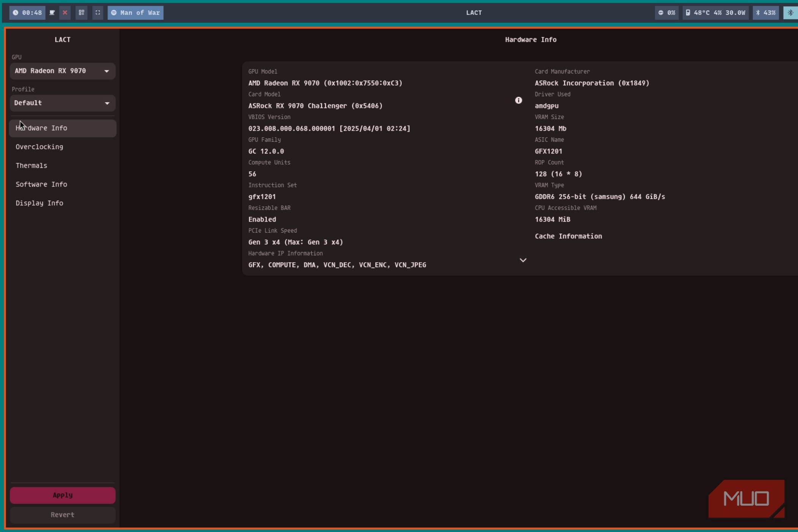Image resolution: width=798 pixels, height=532 pixels.
Task: Expand Hardware IP Information with the chevron
Action: (523, 260)
